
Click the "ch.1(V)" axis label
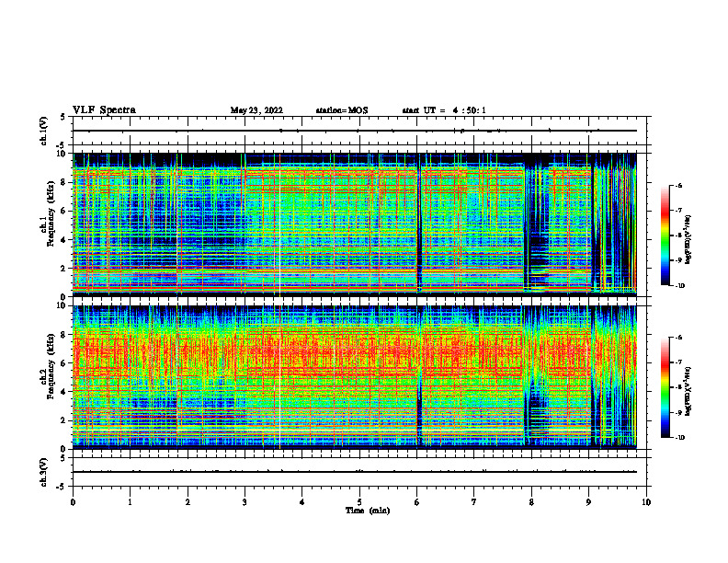(44, 131)
